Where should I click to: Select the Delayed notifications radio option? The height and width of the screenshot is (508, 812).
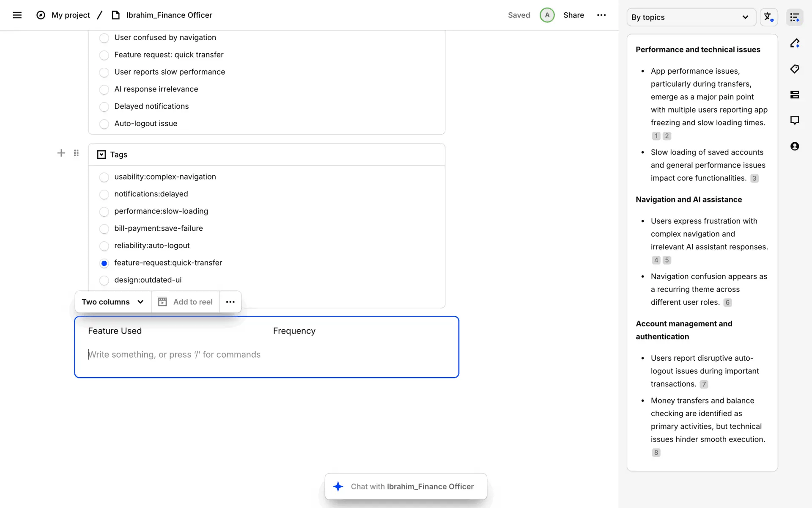(x=104, y=107)
